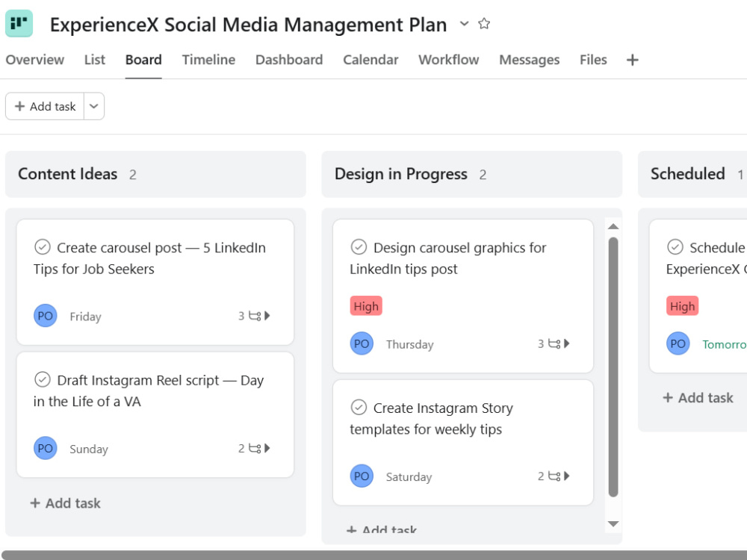This screenshot has width=747, height=560.
Task: Click the top Add task button
Action: click(x=45, y=106)
